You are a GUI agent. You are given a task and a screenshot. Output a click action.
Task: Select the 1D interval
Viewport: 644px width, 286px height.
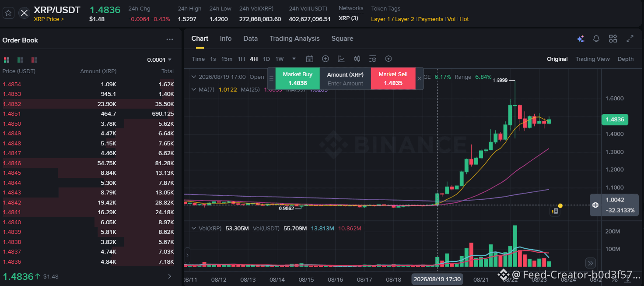pos(266,59)
